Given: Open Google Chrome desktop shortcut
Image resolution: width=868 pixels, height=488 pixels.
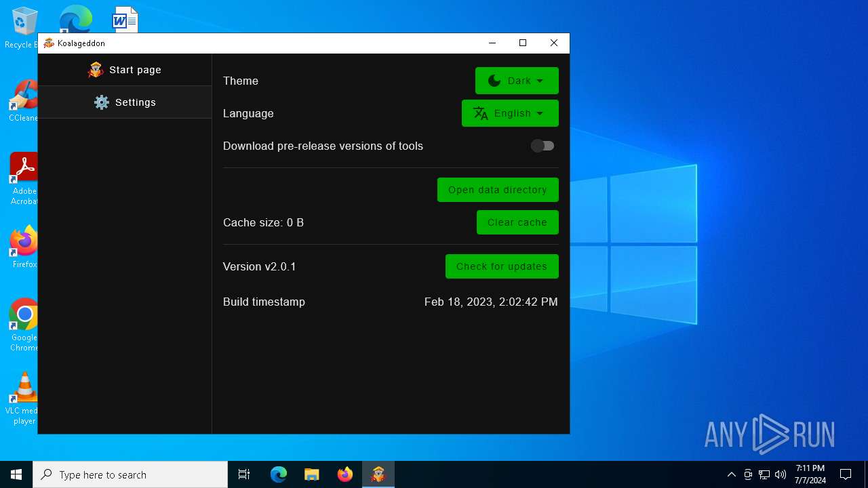Looking at the screenshot, I should 24,315.
